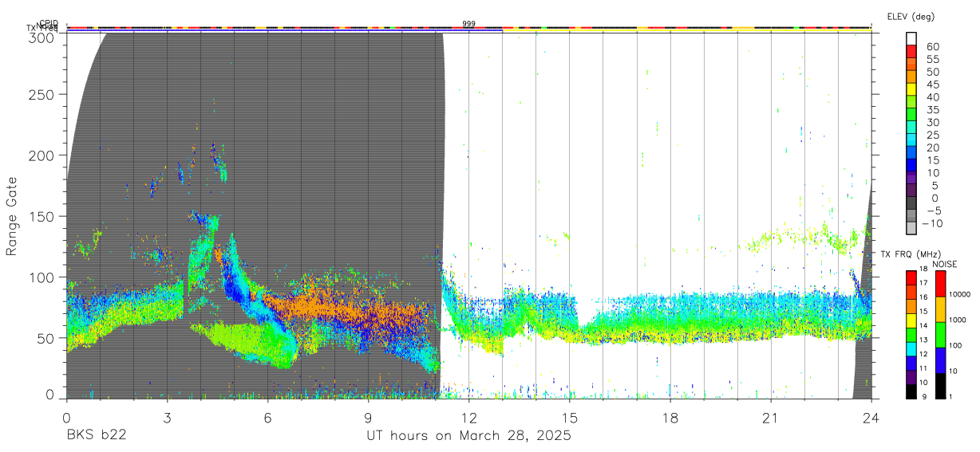The image size is (980, 452).
Task: Click the colored frequency strip above the plot
Action: coord(468,31)
